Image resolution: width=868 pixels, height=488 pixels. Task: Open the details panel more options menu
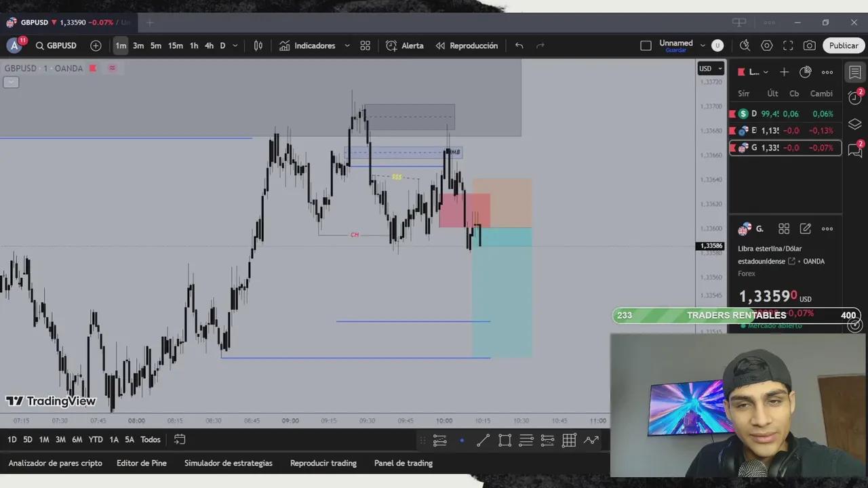pyautogui.click(x=827, y=229)
